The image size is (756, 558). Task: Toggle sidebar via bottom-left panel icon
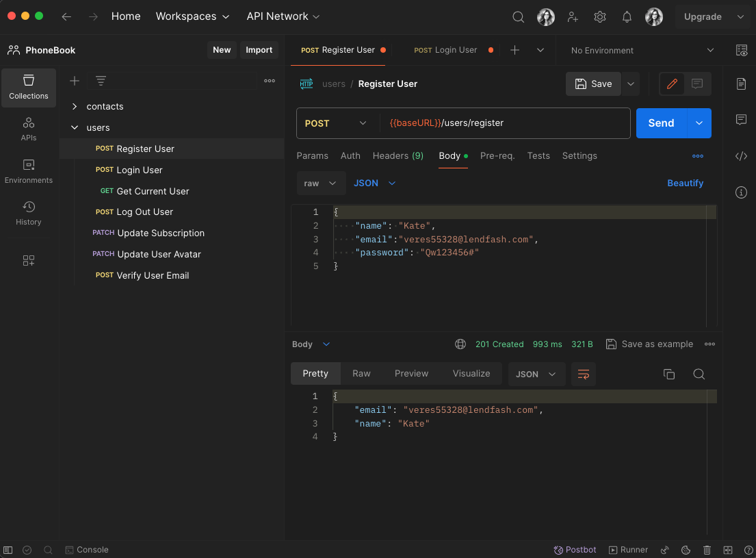(8, 550)
